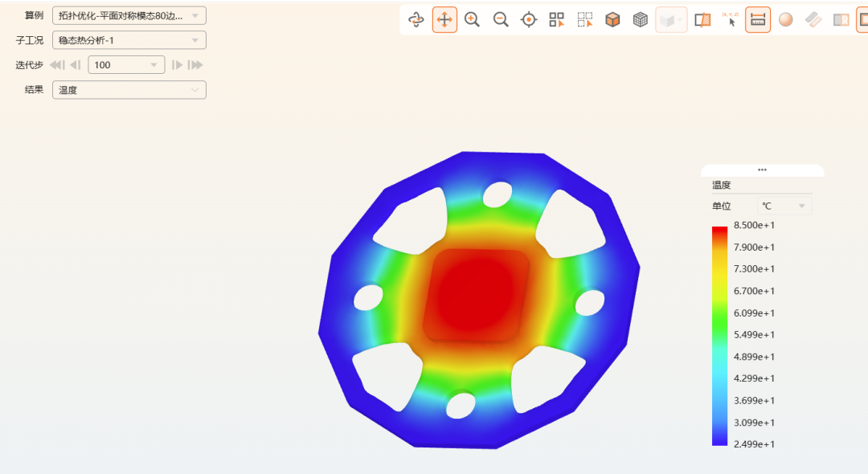Image resolution: width=868 pixels, height=474 pixels.
Task: Jump to the last iteration step
Action: [194, 65]
